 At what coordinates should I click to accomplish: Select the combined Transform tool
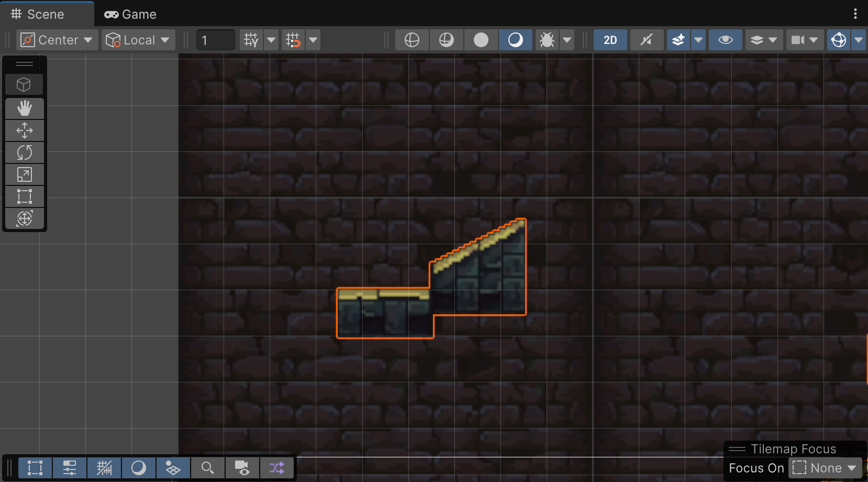25,218
